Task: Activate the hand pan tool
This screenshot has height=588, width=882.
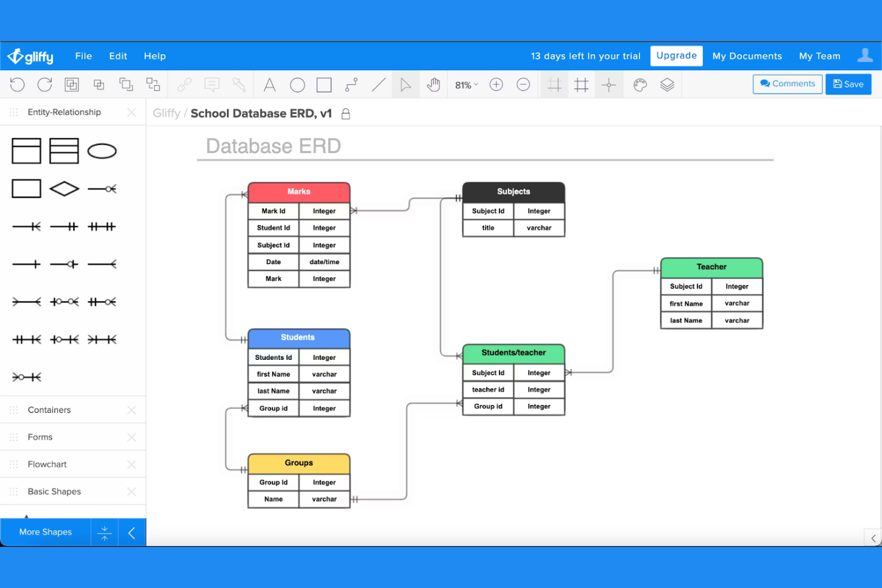Action: point(433,84)
